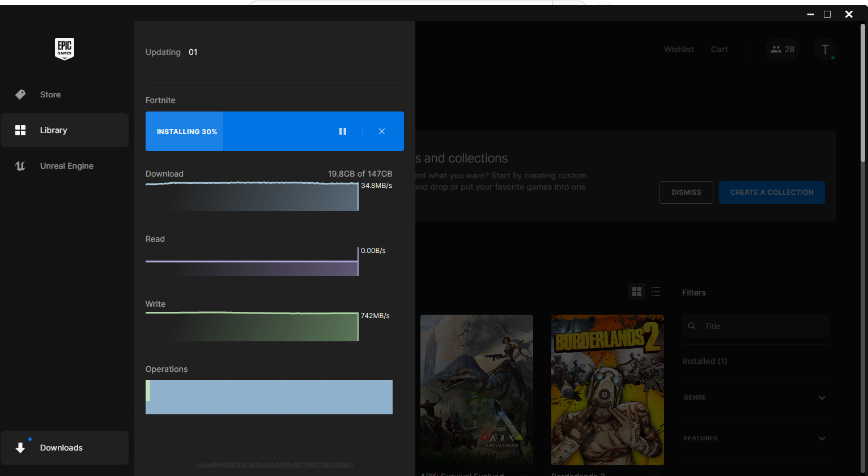Open the account profile T avatar
The height and width of the screenshot is (476, 868).
click(x=825, y=49)
